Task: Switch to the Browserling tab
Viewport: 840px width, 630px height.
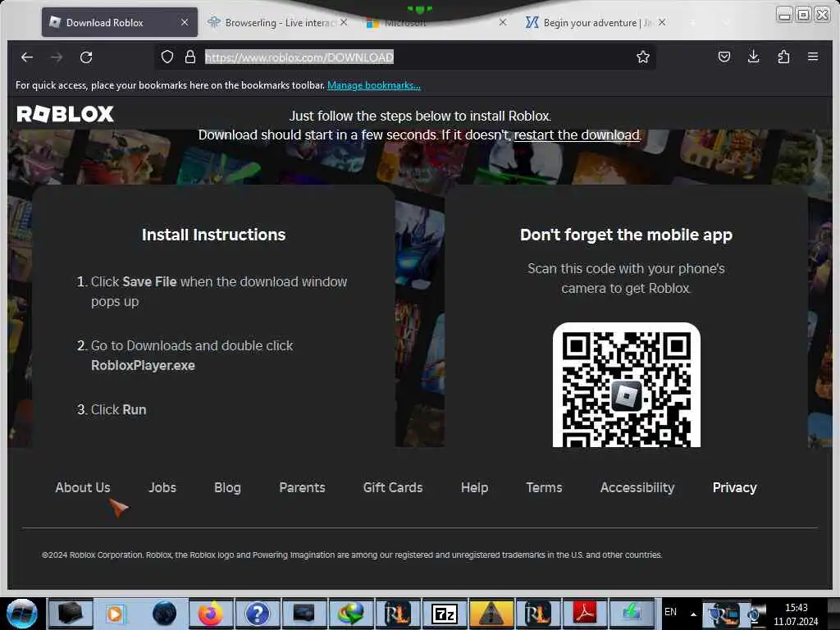Action: (277, 22)
